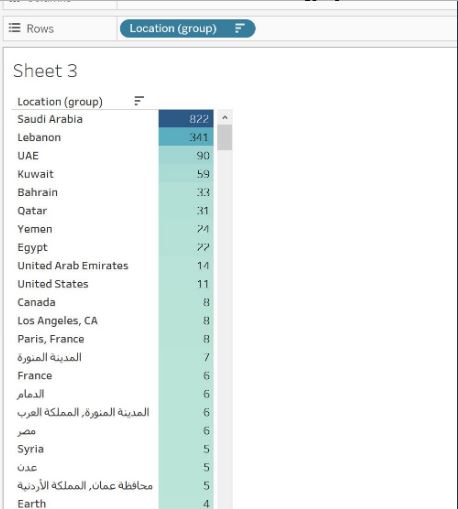Click the Location (group) pill on Rows shelf
This screenshot has height=509, width=458.
point(188,29)
